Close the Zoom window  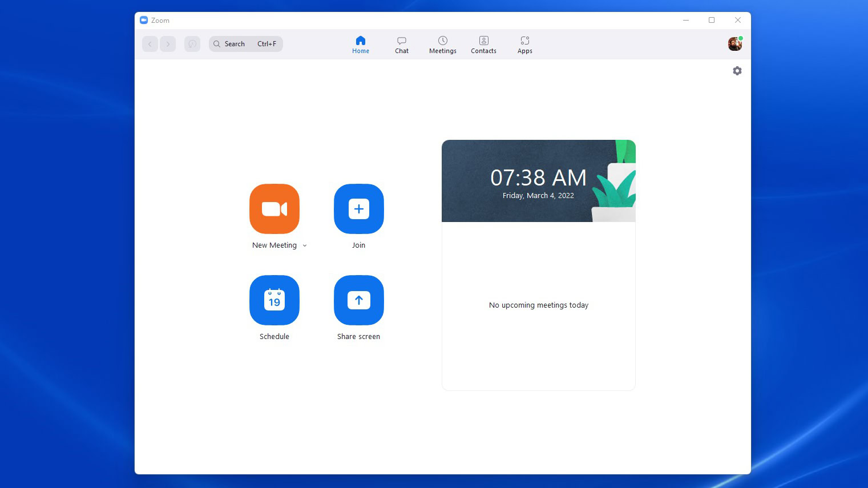tap(738, 20)
